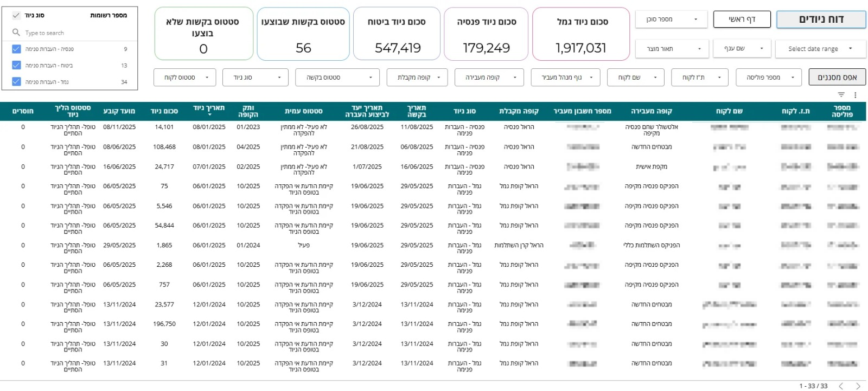Open the Select date range dropdown
Screen dimensions: 868x391
(x=819, y=49)
